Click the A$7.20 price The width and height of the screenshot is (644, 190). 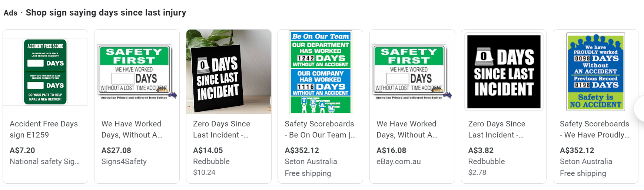pos(22,150)
